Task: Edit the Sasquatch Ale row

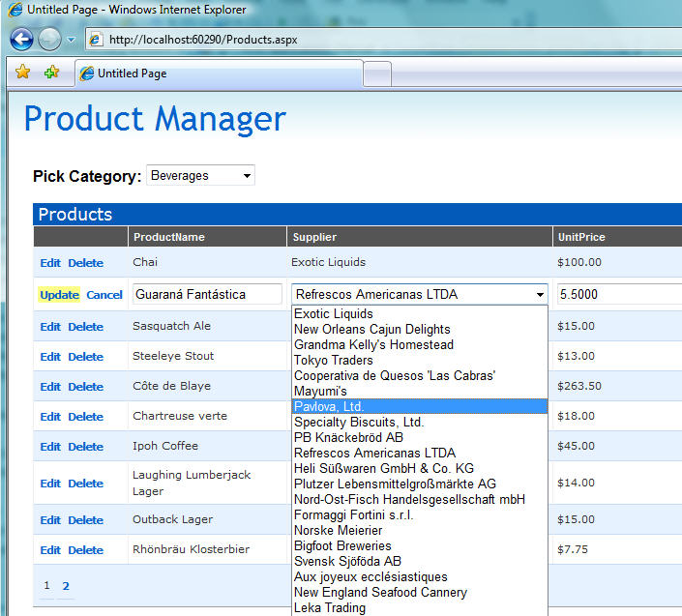Action: (x=50, y=327)
